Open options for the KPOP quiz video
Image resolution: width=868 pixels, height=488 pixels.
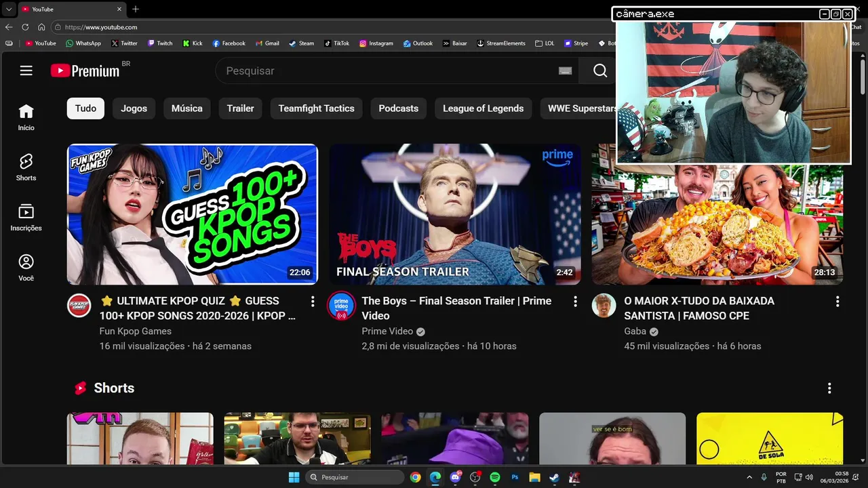click(x=313, y=301)
